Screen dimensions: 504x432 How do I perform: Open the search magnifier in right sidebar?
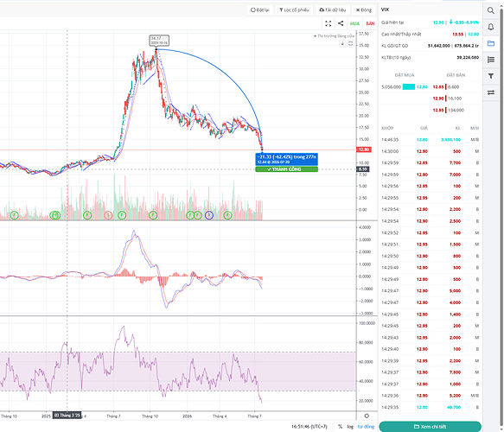click(x=490, y=10)
